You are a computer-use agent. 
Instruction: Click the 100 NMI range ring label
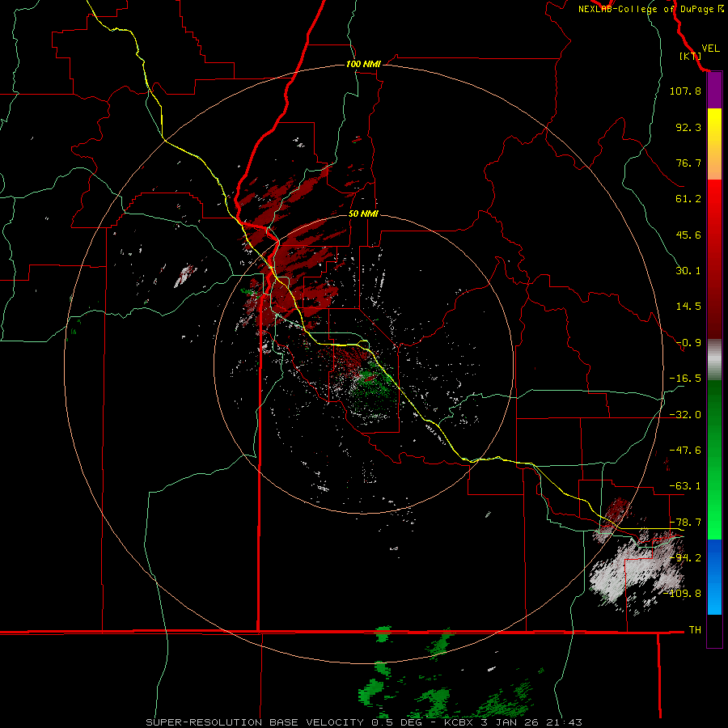pyautogui.click(x=363, y=64)
